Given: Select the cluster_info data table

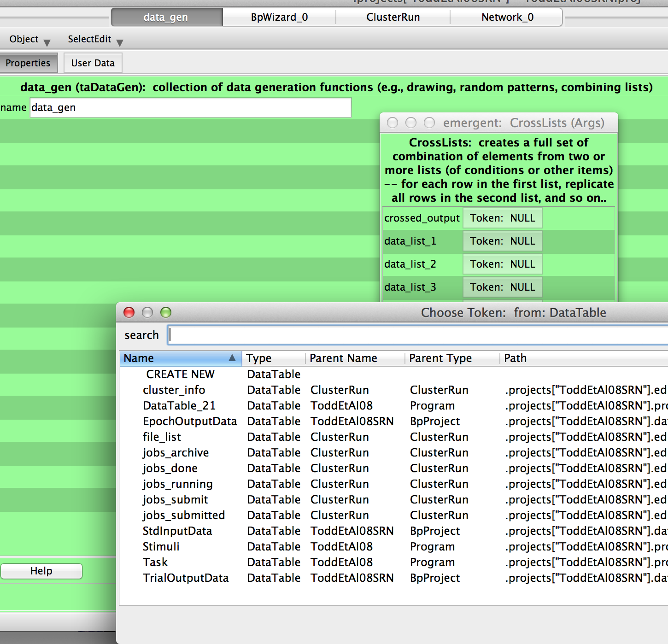Looking at the screenshot, I should pyautogui.click(x=394, y=390).
